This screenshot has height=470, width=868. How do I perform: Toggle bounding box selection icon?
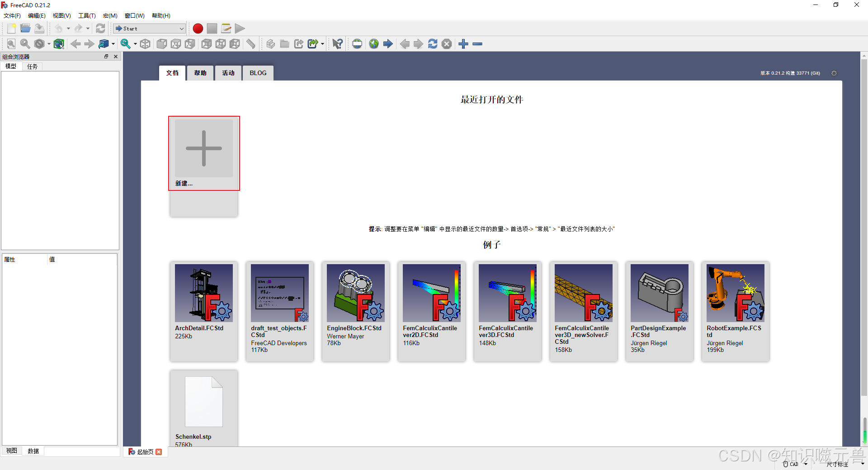[x=59, y=44]
